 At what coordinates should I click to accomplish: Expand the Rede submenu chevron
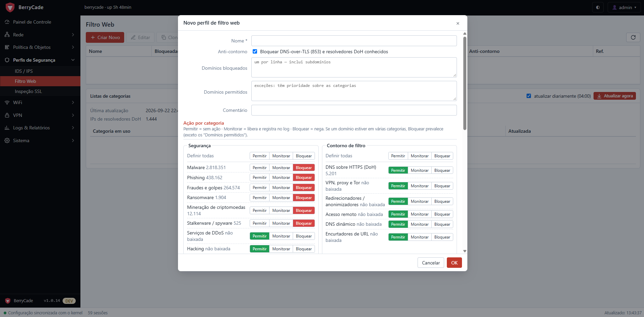pyautogui.click(x=73, y=35)
